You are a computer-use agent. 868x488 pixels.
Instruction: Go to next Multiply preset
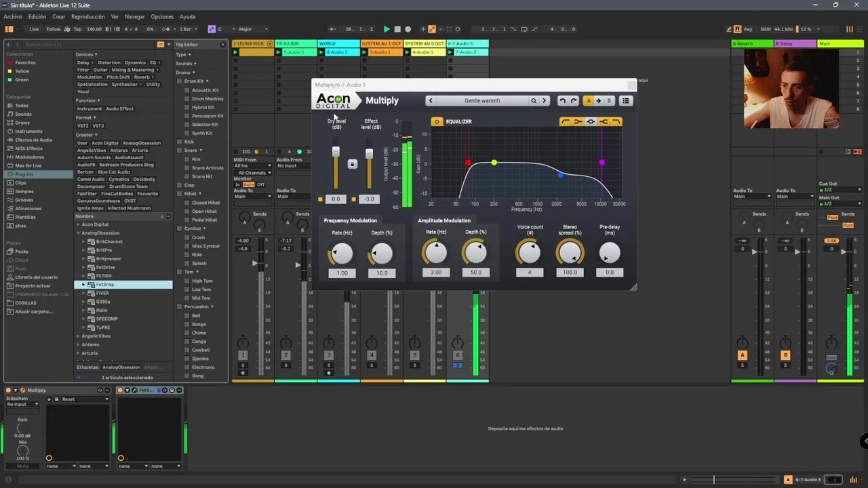pos(544,101)
